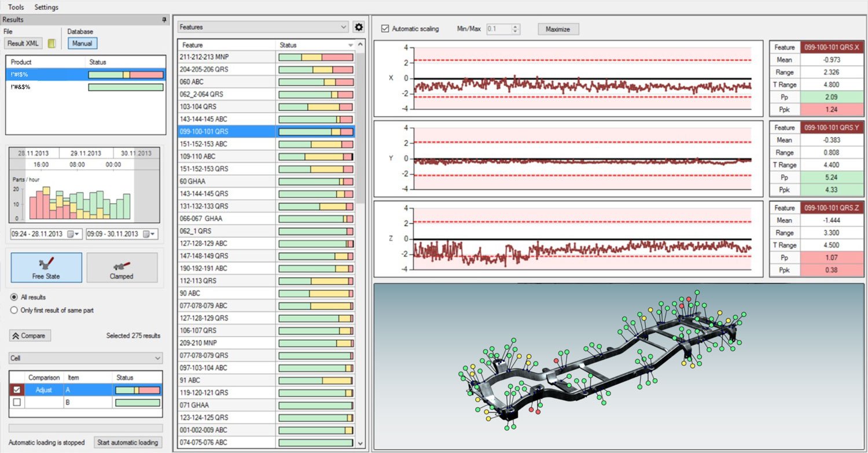Image resolution: width=868 pixels, height=453 pixels.
Task: Select feature 143-144-145 QRS in list
Action: click(266, 194)
